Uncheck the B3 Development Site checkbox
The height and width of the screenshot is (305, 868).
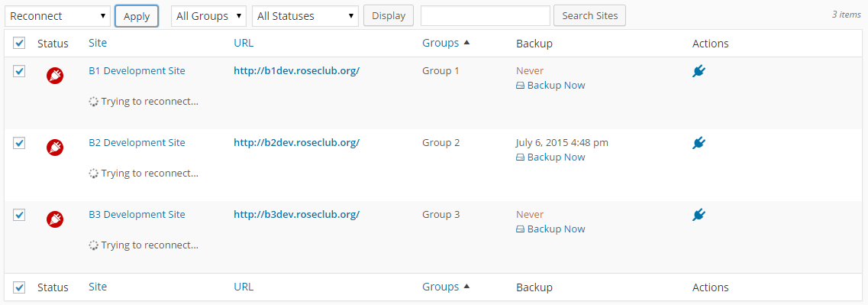point(19,215)
